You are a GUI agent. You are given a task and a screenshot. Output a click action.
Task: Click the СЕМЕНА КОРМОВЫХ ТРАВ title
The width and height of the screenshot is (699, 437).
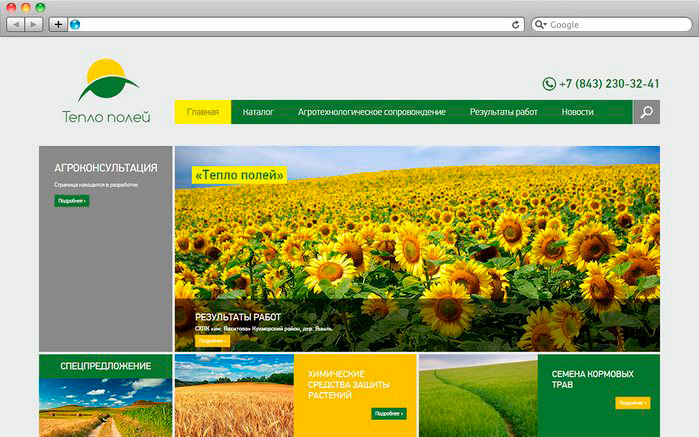point(592,379)
